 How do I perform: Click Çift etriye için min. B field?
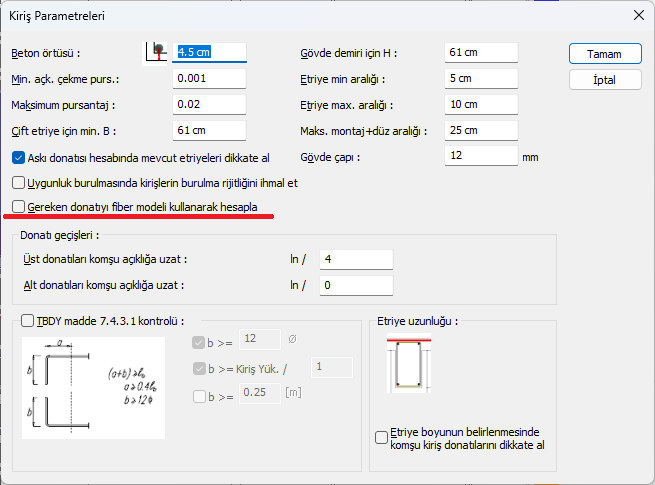tap(209, 130)
